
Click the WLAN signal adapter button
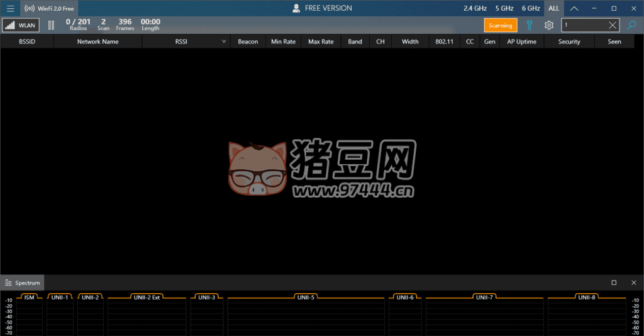click(20, 25)
